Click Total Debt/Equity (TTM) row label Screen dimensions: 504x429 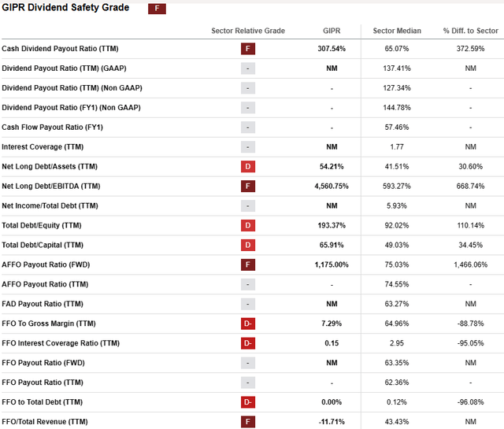[x=42, y=225]
